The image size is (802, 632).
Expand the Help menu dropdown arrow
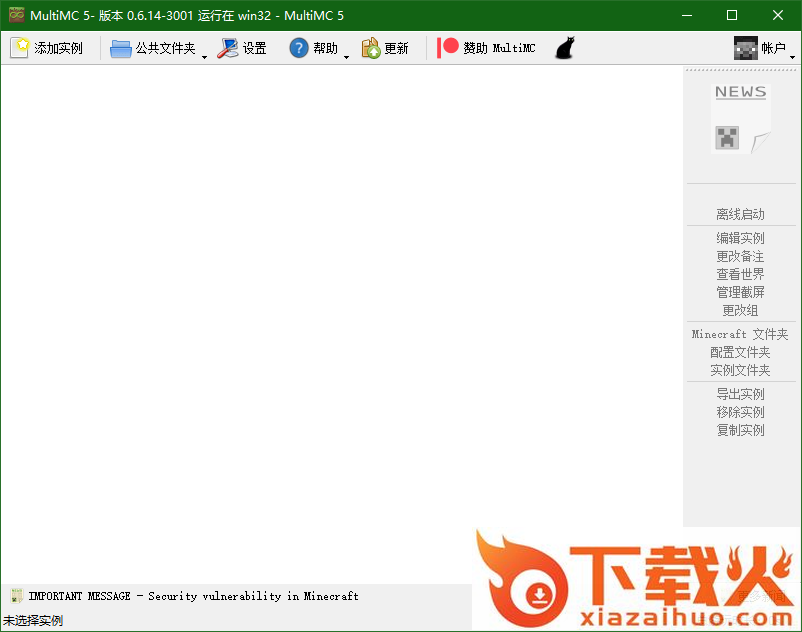pyautogui.click(x=346, y=57)
